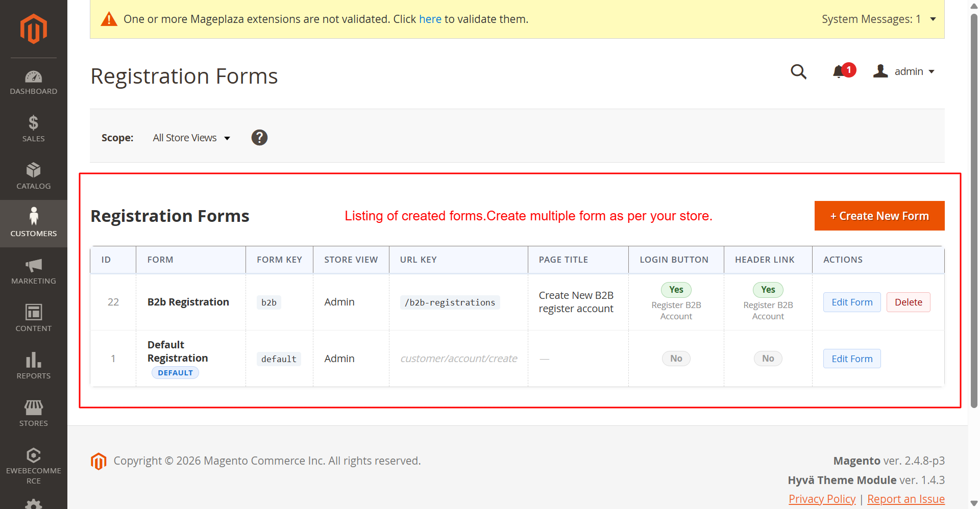This screenshot has width=980, height=509.
Task: Open the Marketing megaphone menu
Action: pos(34,271)
